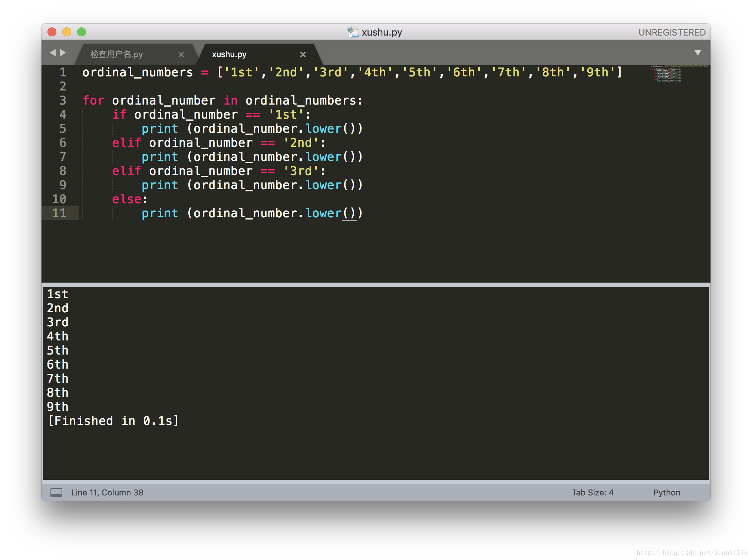This screenshot has height=560, width=752.
Task: Click '[Finished in 0.1s]' in output panel
Action: [113, 421]
